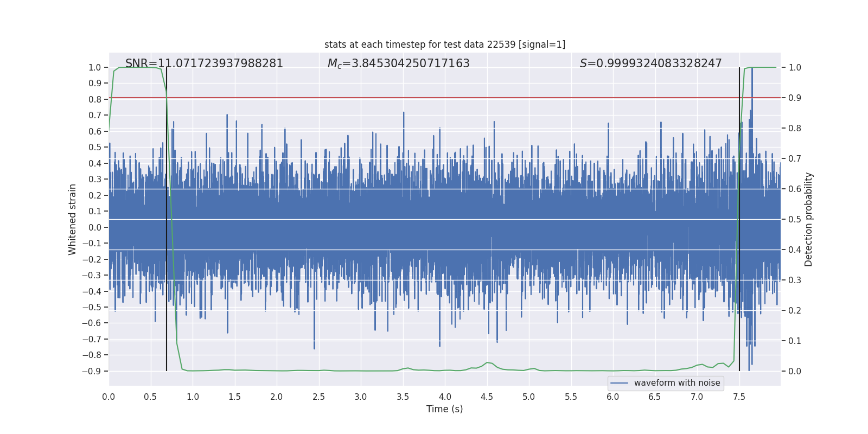
Task: Select the 0.8 tick on the Whitened strain axis
Action: (x=95, y=99)
